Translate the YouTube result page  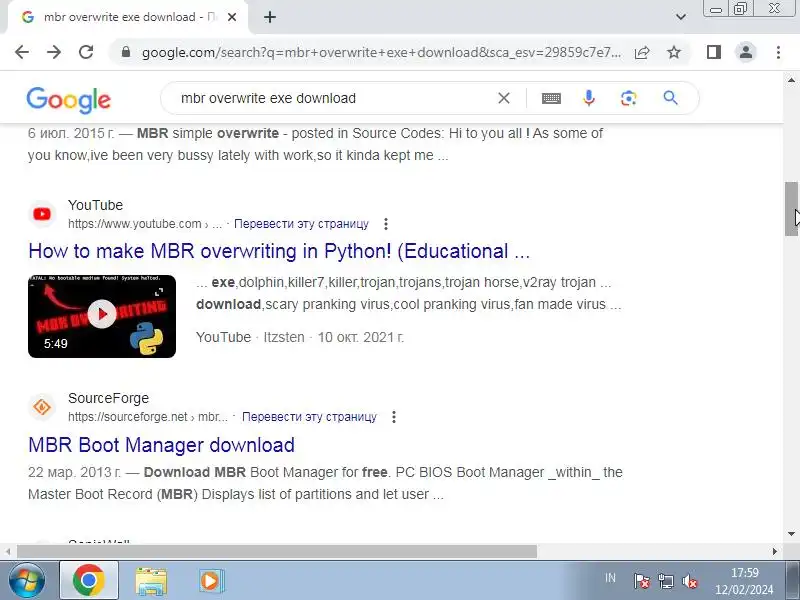coord(301,224)
